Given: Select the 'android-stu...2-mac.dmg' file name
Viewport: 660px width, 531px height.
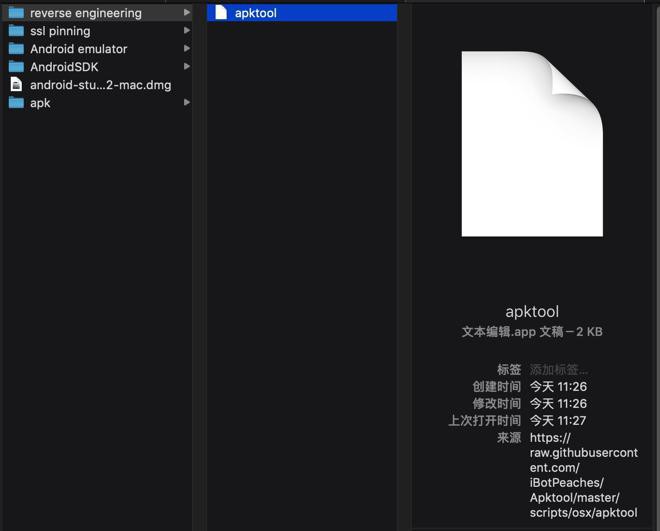Looking at the screenshot, I should tap(101, 85).
